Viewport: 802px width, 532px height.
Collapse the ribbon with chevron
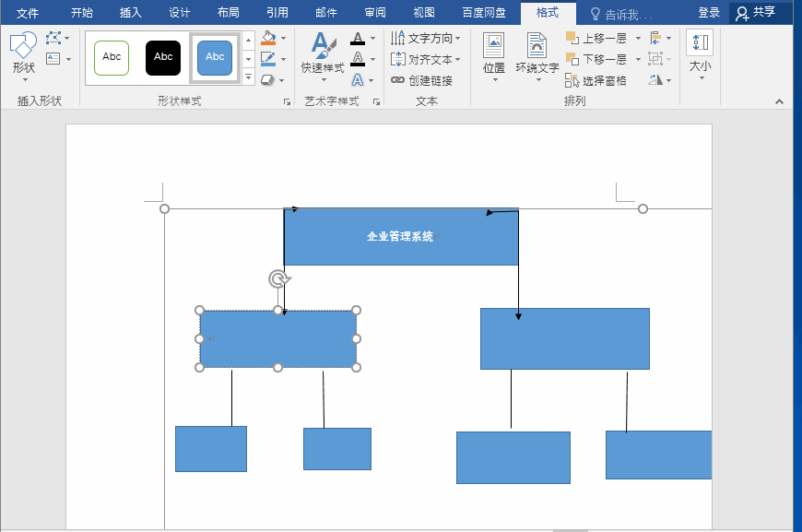779,101
